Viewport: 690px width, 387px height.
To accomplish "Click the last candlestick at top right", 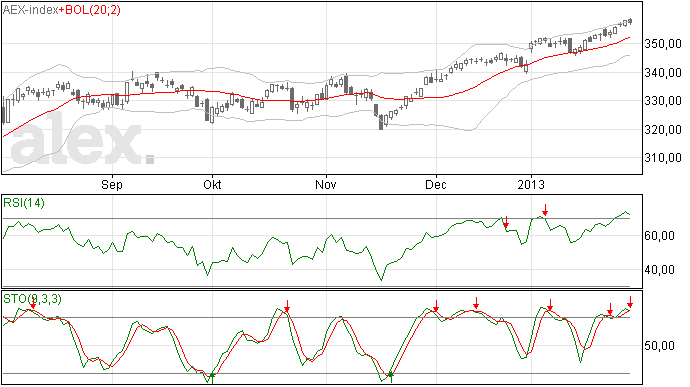I will (631, 21).
